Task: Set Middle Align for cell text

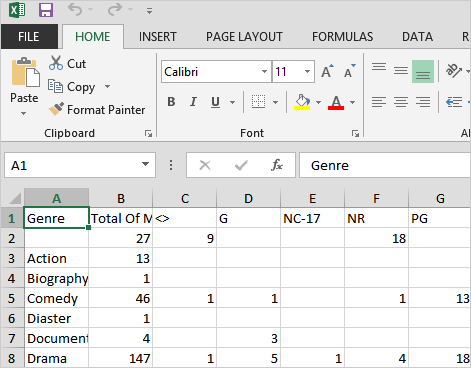Action: [x=401, y=71]
